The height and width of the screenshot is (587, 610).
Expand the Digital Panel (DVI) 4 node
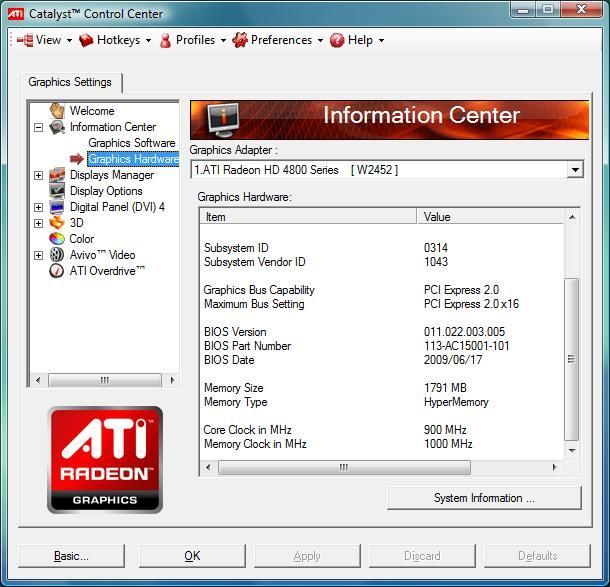pos(38,207)
